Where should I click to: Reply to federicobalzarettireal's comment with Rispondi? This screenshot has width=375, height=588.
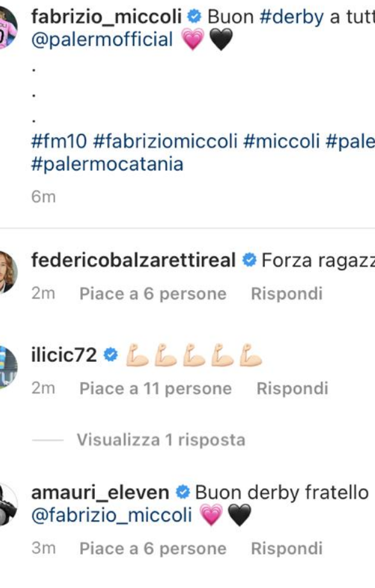point(287,294)
